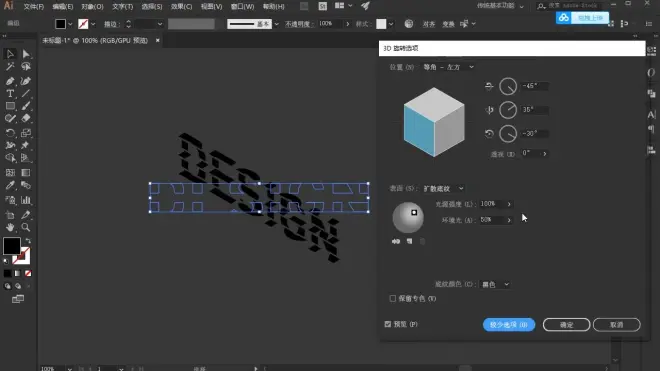Screen dimensions: 660x371
Task: Select the Magic Wand tool
Action: coord(10,67)
